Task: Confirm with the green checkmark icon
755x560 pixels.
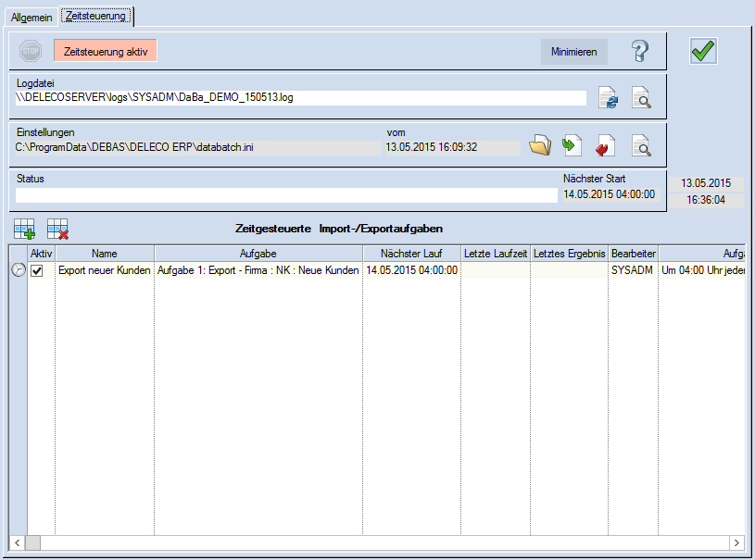Action: [703, 52]
